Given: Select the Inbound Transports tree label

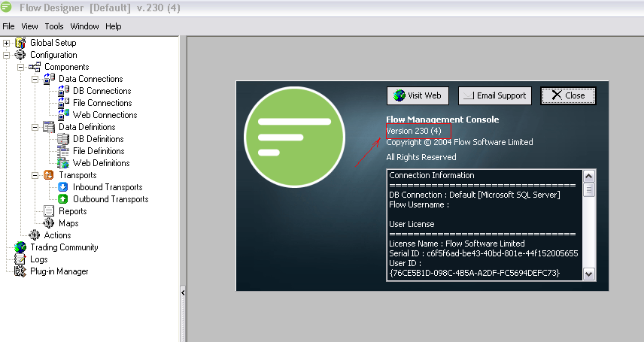Looking at the screenshot, I should 108,187.
